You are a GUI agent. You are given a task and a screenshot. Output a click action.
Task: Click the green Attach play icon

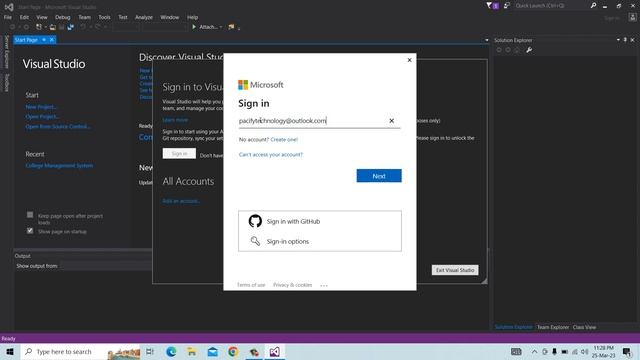[x=194, y=27]
